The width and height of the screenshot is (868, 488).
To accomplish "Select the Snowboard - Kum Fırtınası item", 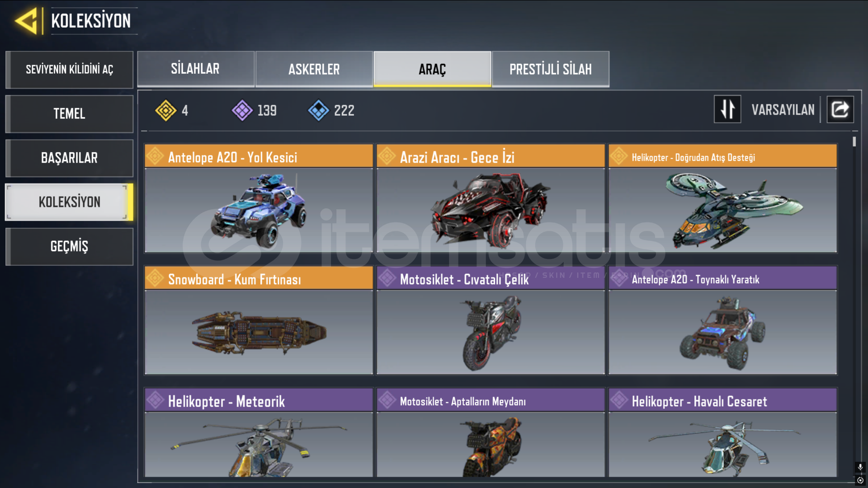I will 259,320.
